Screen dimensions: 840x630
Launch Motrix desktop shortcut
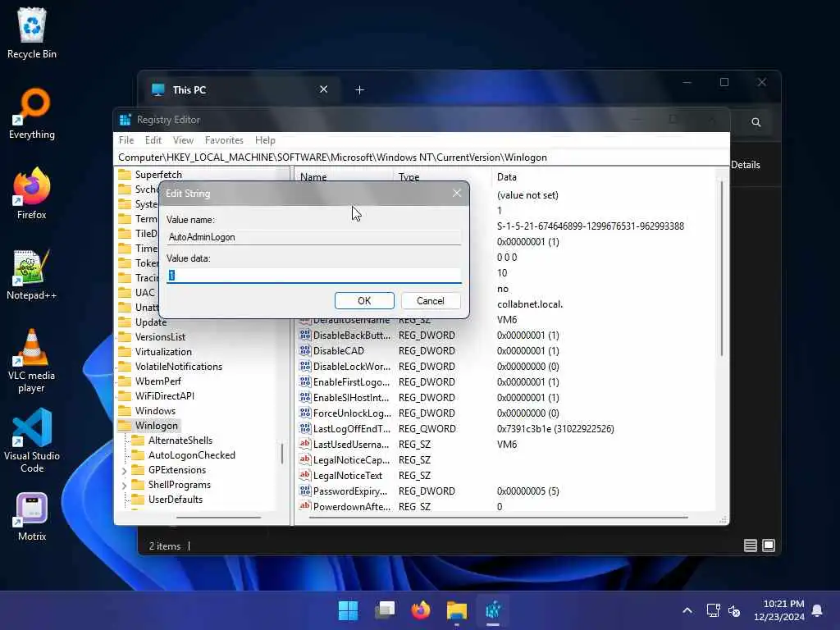32,517
